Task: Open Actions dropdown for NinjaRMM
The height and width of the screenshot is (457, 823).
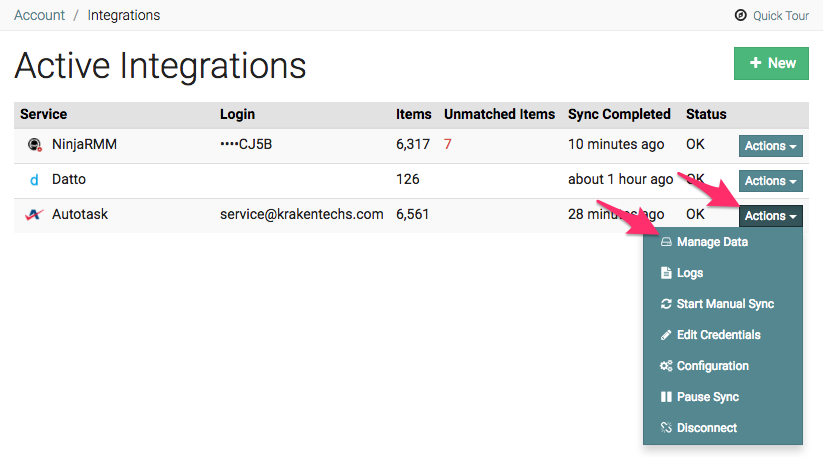Action: (x=771, y=146)
